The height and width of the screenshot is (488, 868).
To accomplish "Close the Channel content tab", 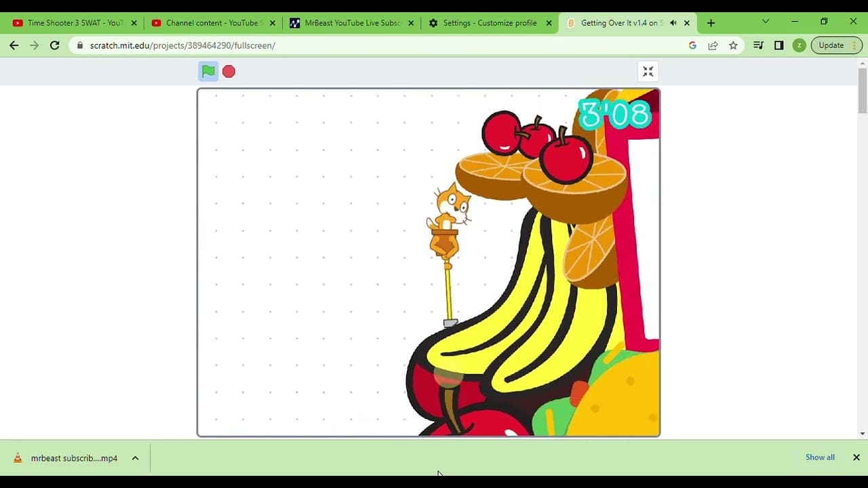I will pos(273,23).
